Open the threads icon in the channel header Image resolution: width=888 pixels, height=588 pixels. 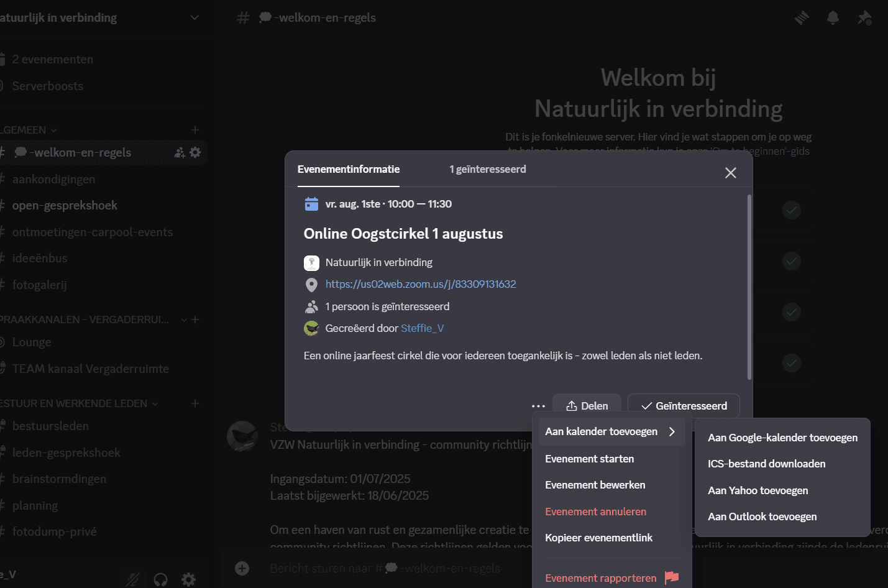[x=802, y=17]
